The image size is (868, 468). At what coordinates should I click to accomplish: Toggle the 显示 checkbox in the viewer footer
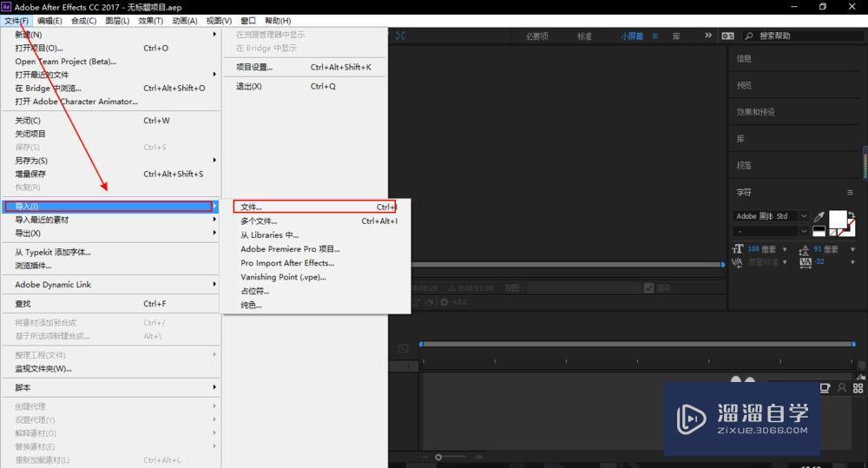tap(648, 288)
